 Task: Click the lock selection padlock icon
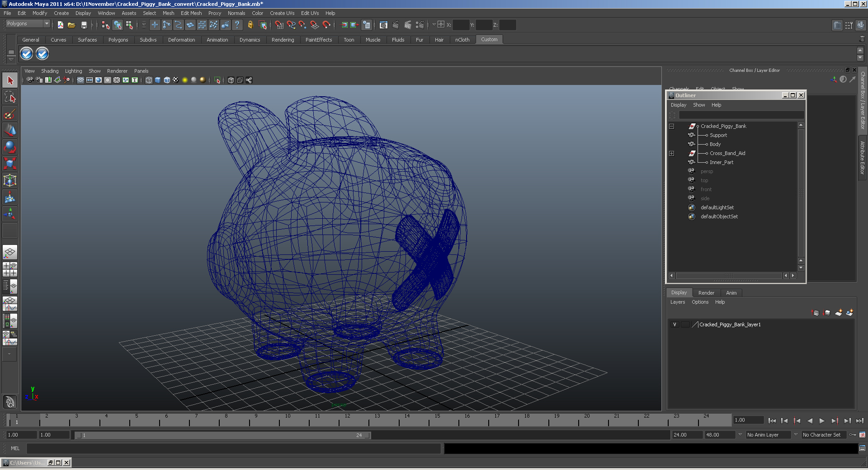(250, 25)
